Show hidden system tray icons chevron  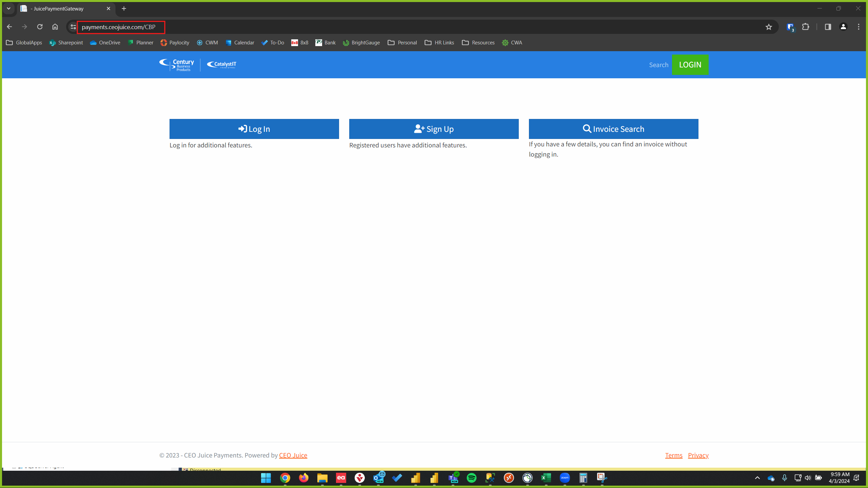(757, 478)
